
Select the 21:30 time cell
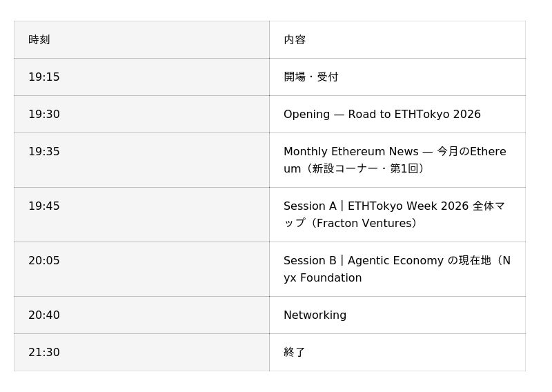tap(141, 353)
